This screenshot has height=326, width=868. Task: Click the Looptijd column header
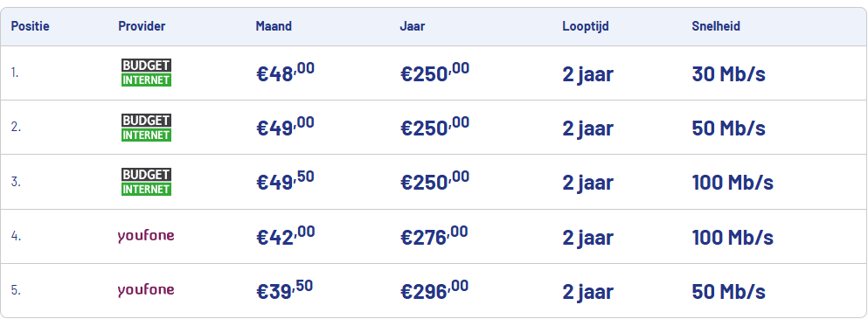coord(586,26)
